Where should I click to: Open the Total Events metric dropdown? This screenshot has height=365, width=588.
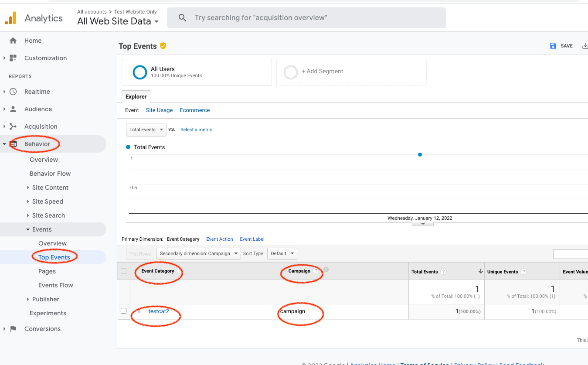click(x=146, y=130)
